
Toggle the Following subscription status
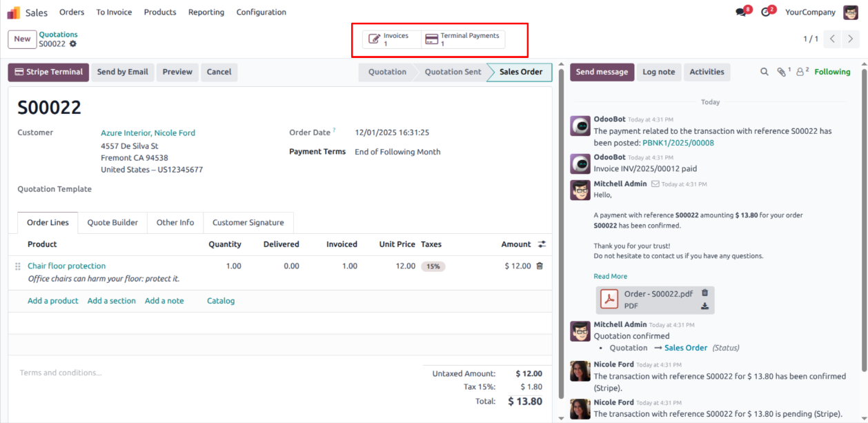(832, 72)
